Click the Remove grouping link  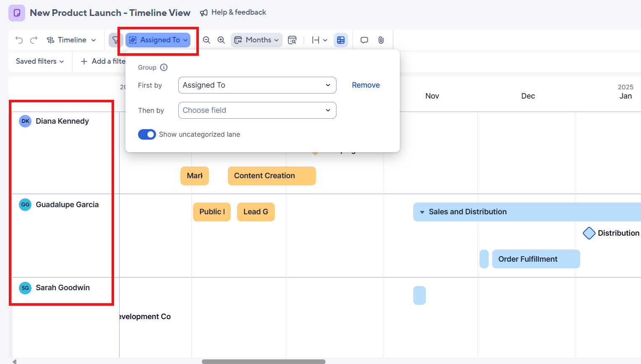pyautogui.click(x=365, y=85)
